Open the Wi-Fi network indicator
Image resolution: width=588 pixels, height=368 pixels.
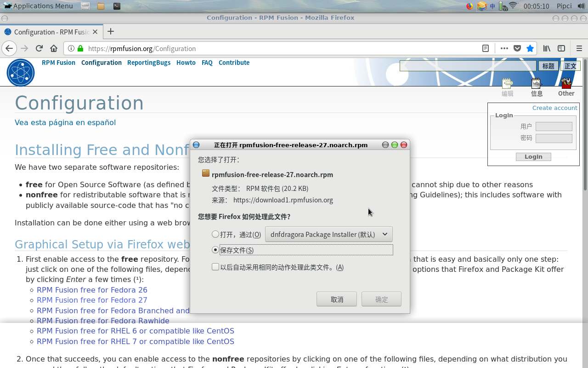pyautogui.click(x=513, y=6)
